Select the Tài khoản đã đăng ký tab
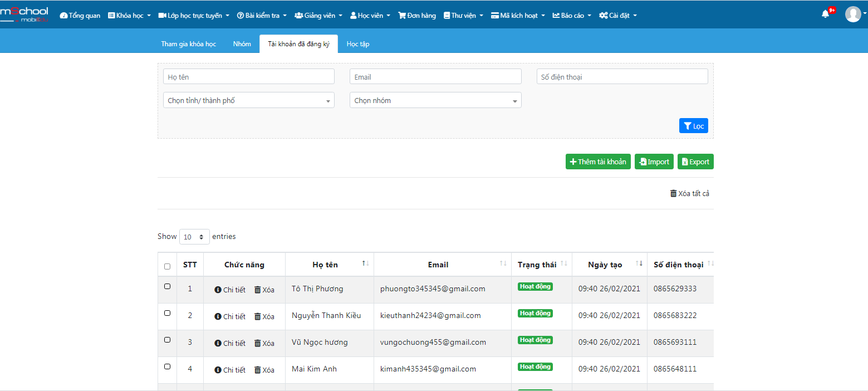Screen dimensions: 868x391 pos(298,44)
